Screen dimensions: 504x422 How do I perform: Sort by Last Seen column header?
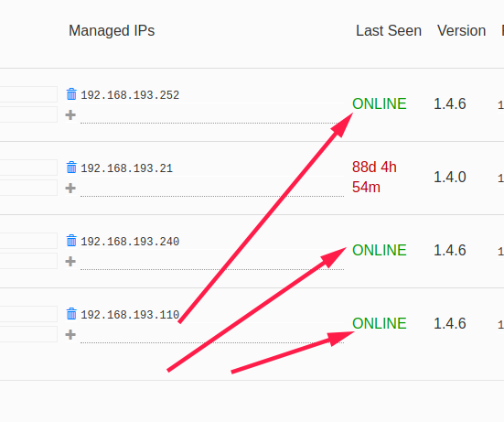point(389,31)
